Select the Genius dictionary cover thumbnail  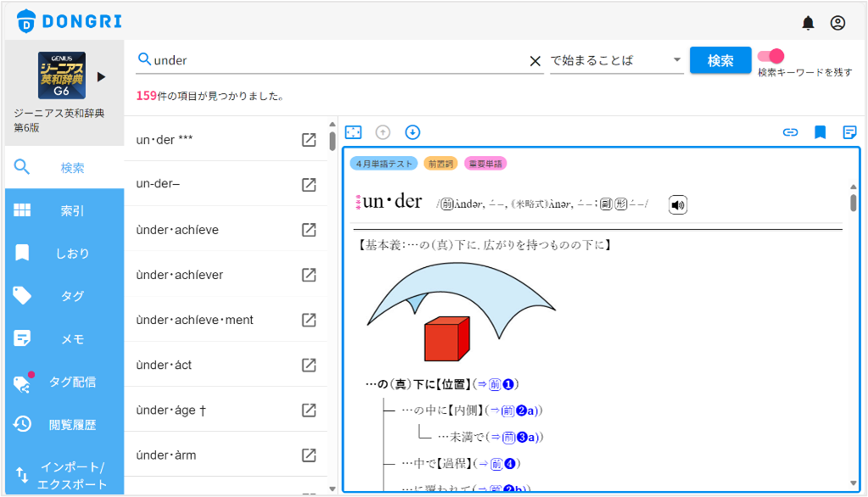(61, 75)
